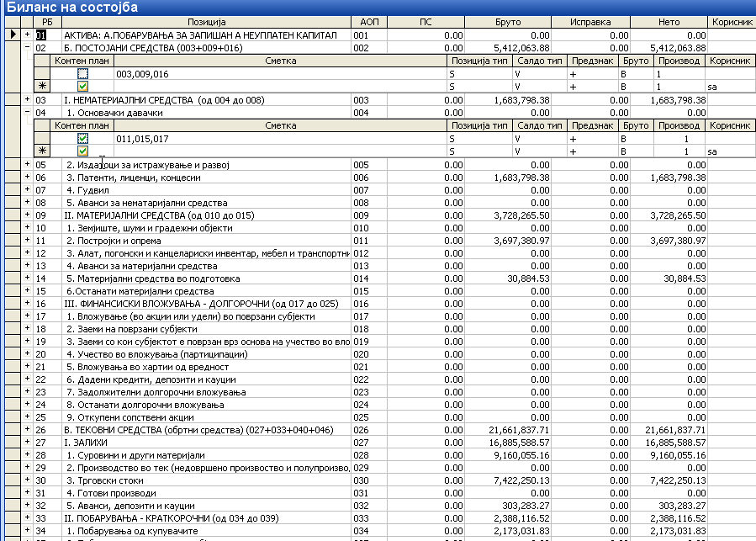The width and height of the screenshot is (756, 541).
Task: Select new-record asterisk row under position 02
Action: click(42, 87)
